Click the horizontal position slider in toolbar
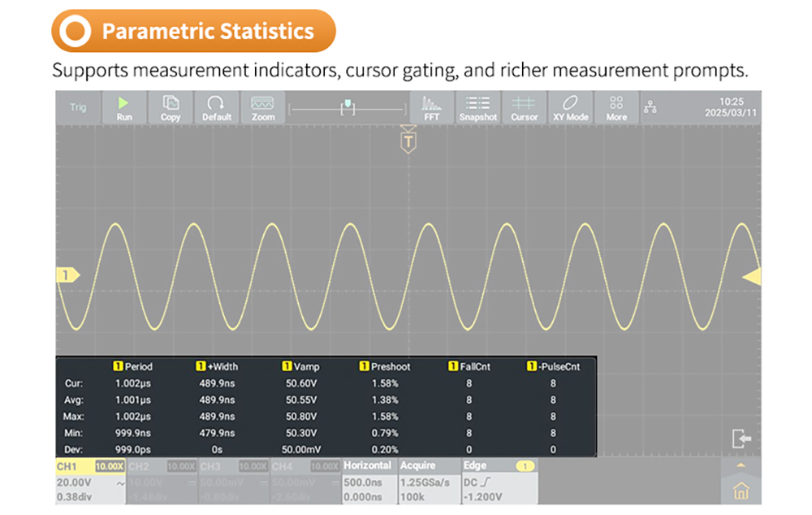The width and height of the screenshot is (812, 515). [x=348, y=107]
